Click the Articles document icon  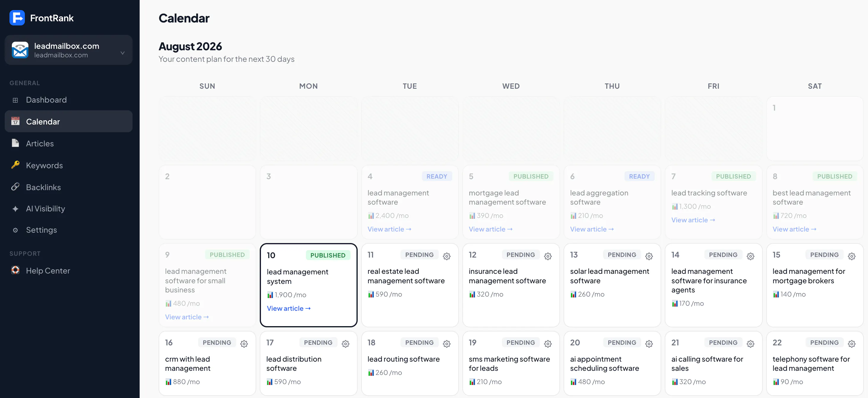(15, 143)
